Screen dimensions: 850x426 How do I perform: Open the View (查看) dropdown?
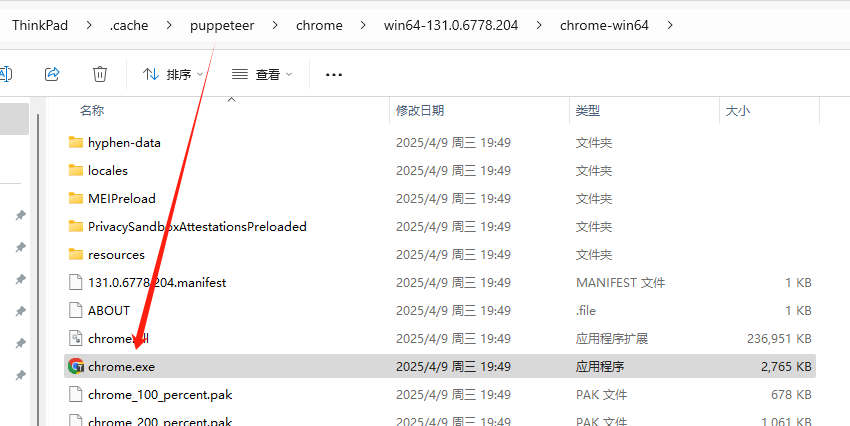point(261,74)
